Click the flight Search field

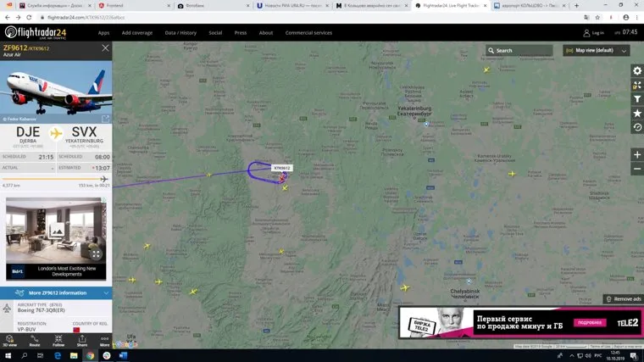click(521, 50)
